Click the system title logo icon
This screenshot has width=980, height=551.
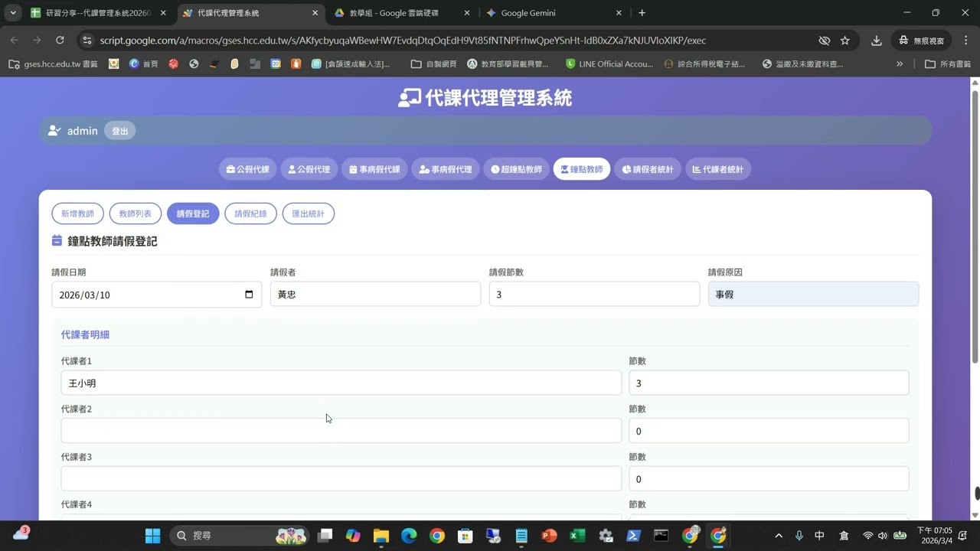click(x=410, y=98)
